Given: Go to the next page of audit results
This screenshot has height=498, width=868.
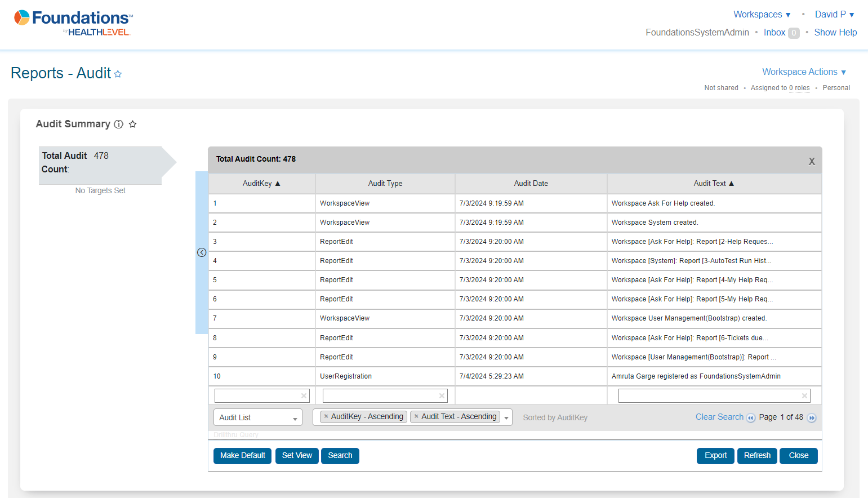Looking at the screenshot, I should tap(812, 418).
